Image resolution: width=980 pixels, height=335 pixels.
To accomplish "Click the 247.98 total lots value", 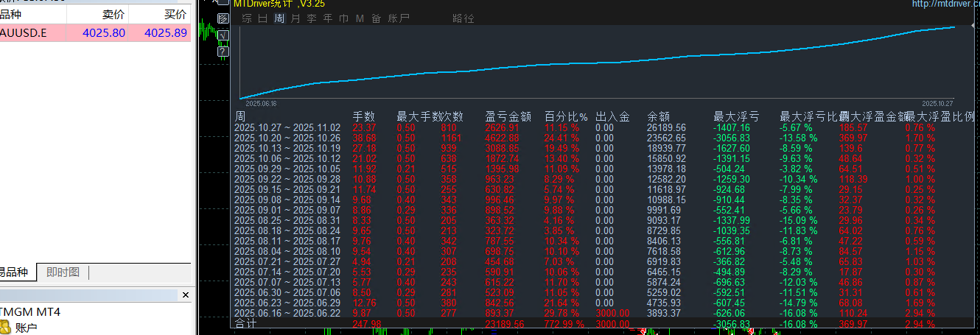I will pyautogui.click(x=368, y=323).
